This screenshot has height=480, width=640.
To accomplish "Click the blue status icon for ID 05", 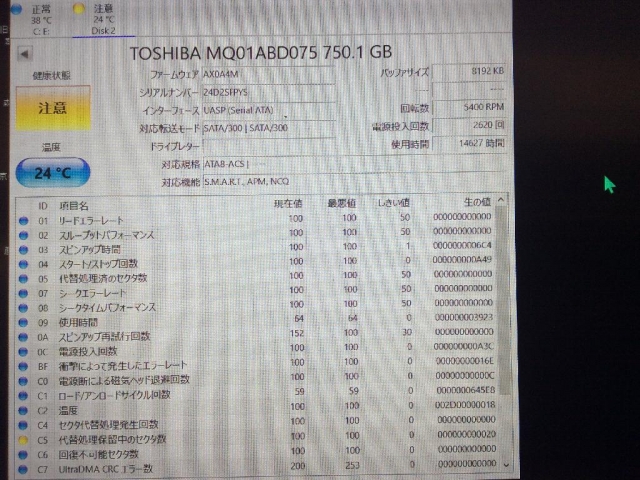I will (x=24, y=279).
